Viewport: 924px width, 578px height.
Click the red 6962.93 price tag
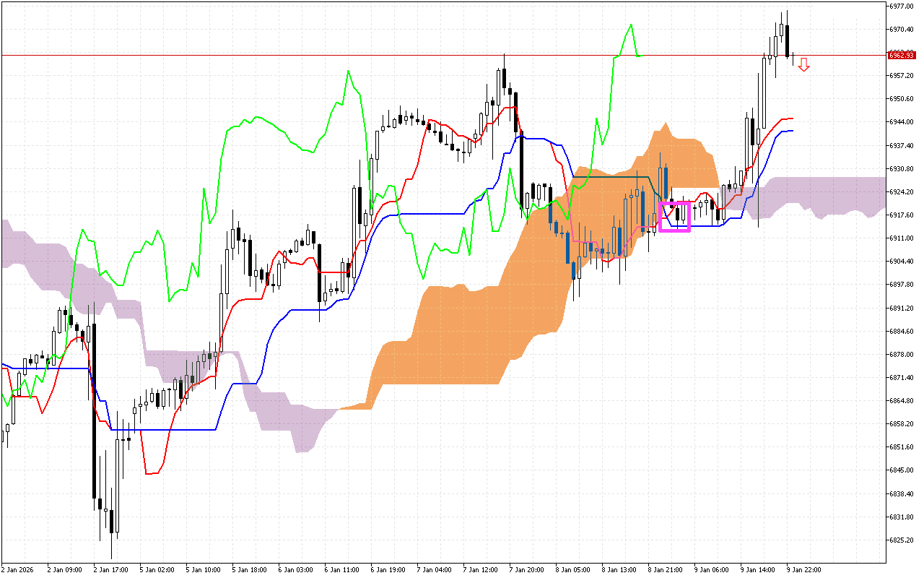point(901,54)
